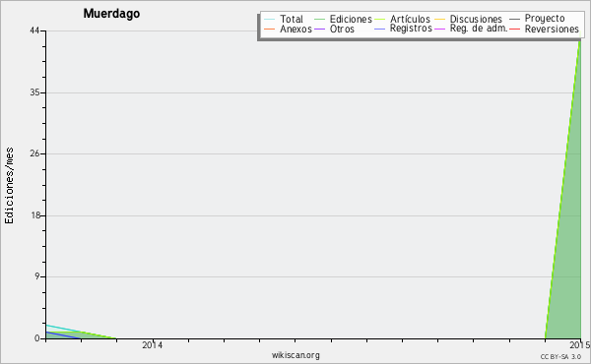Click the 18 y-axis value
591x364 pixels.
(35, 215)
